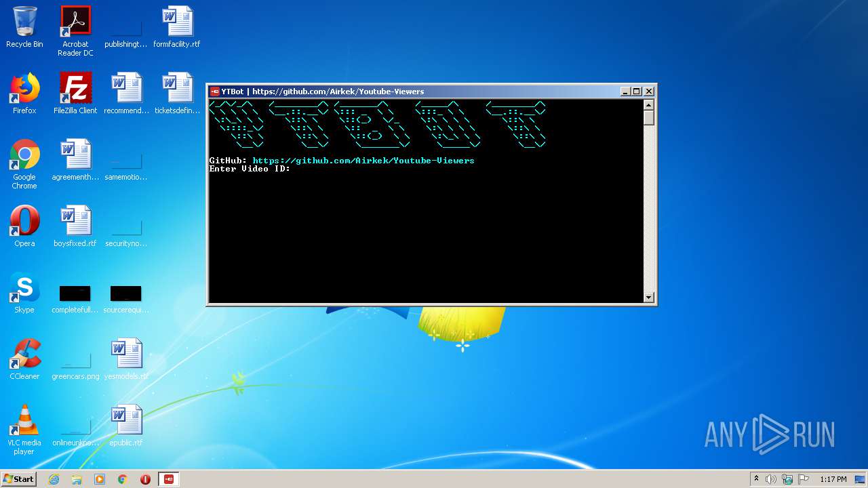868x488 pixels.
Task: Show hidden system tray icons
Action: 756,479
